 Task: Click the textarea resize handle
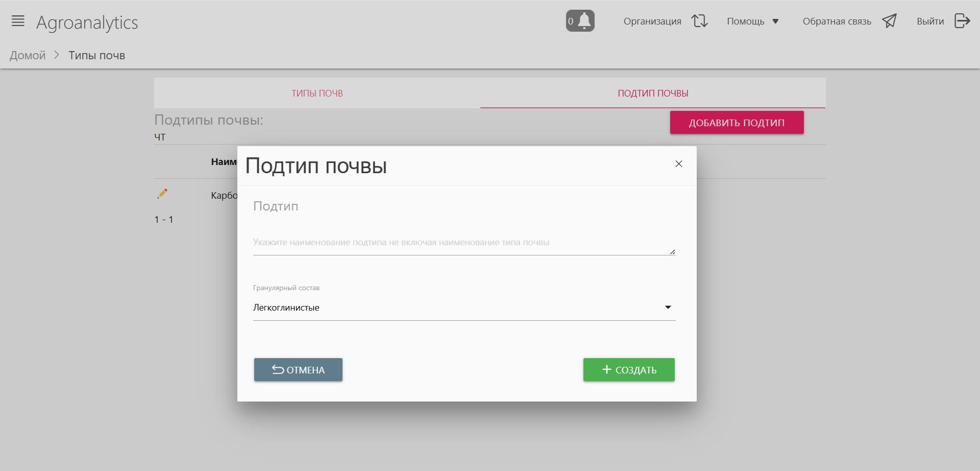(672, 252)
